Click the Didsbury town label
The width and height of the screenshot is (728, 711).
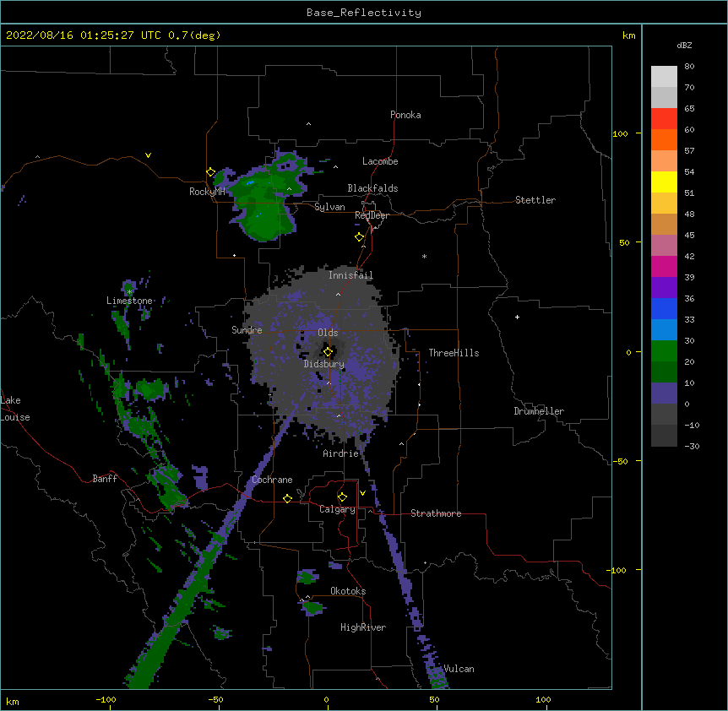click(x=324, y=364)
